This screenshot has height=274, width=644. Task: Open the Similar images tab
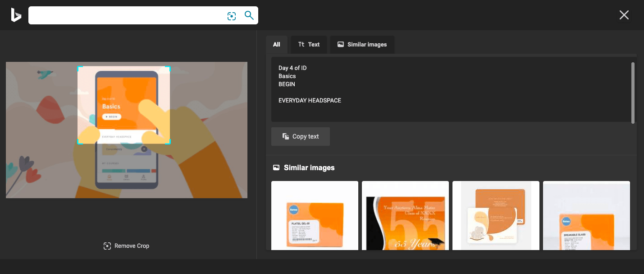(x=362, y=44)
